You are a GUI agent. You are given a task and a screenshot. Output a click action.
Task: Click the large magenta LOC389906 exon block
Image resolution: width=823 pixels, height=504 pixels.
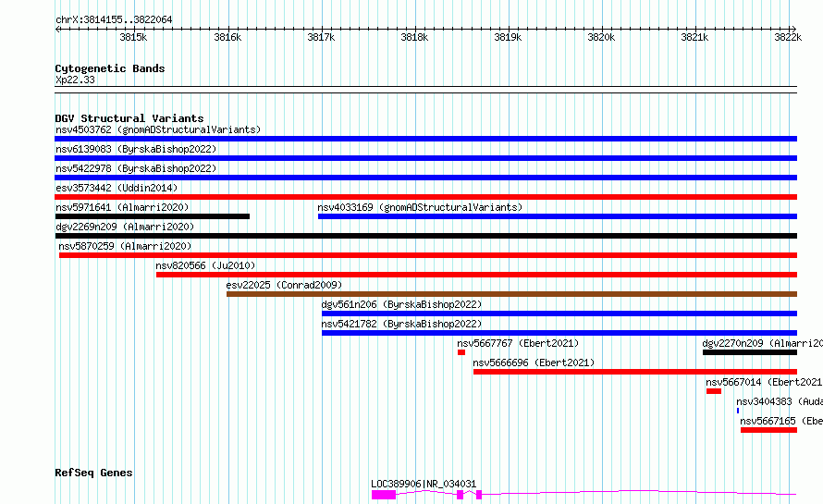384,495
